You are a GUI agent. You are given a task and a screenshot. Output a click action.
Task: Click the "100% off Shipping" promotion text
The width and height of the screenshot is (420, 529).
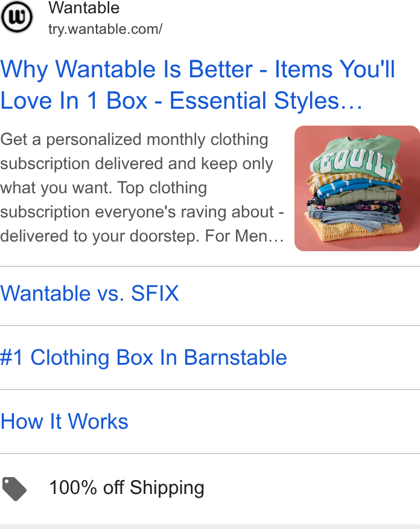[x=127, y=487]
